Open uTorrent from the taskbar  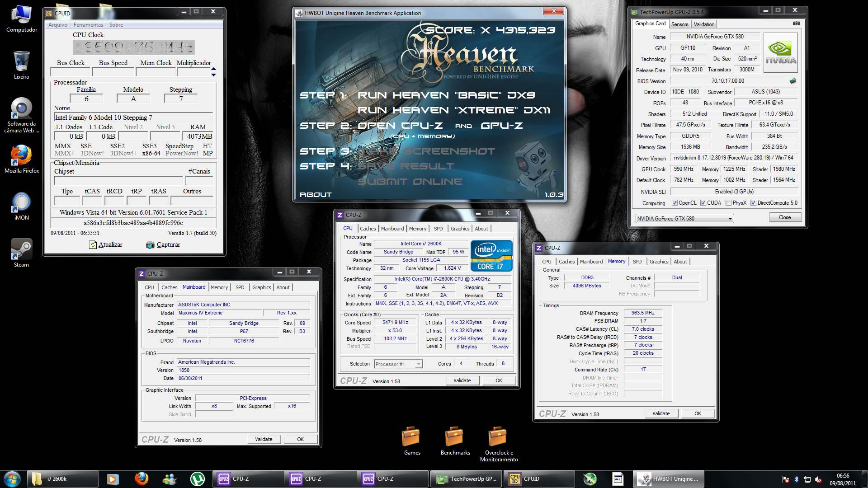click(197, 479)
